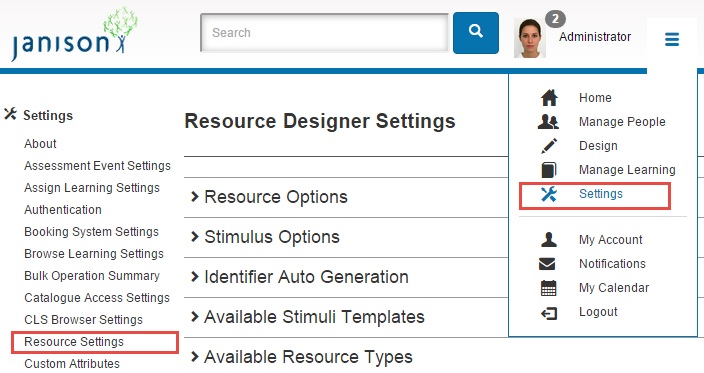The image size is (704, 373).
Task: Open Booking System Settings link
Action: [92, 232]
